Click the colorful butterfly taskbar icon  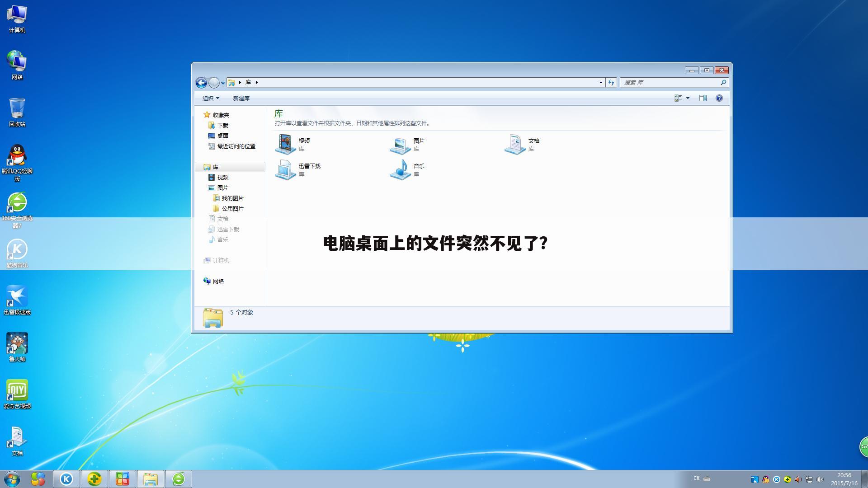pos(38,479)
